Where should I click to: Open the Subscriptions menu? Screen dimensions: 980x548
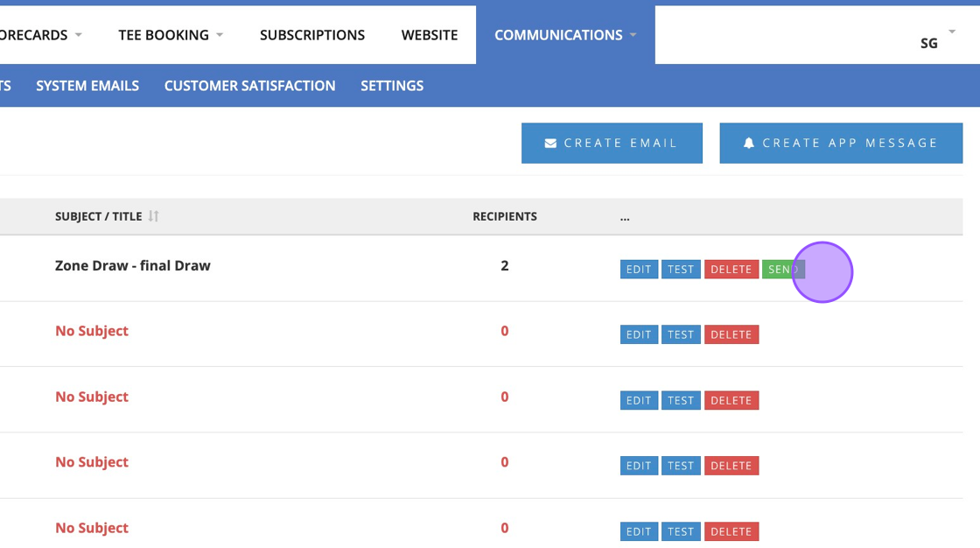pyautogui.click(x=312, y=35)
